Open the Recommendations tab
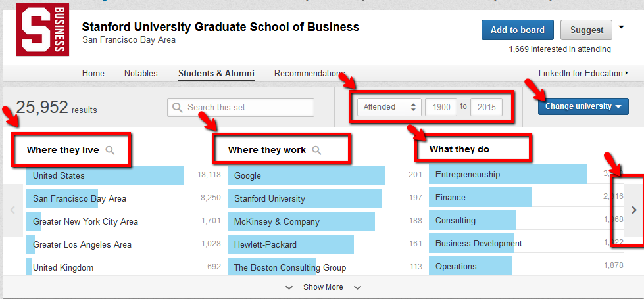The height and width of the screenshot is (299, 644). click(309, 74)
